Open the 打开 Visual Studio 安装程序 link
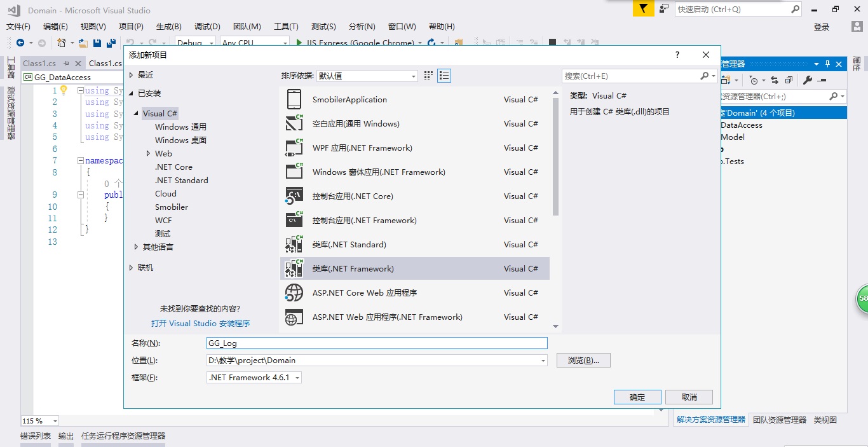The image size is (868, 447). 201,324
